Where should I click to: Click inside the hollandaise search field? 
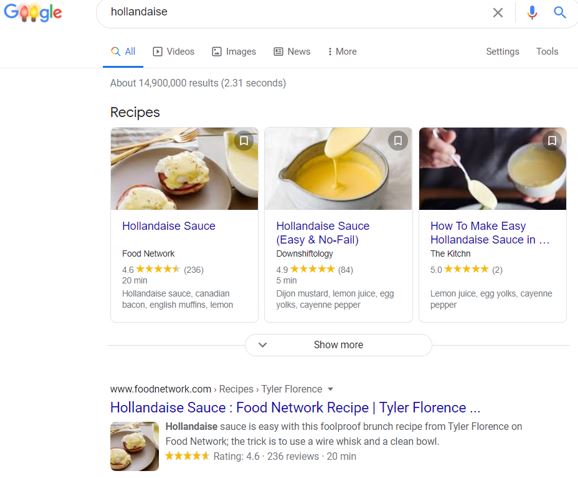295,12
